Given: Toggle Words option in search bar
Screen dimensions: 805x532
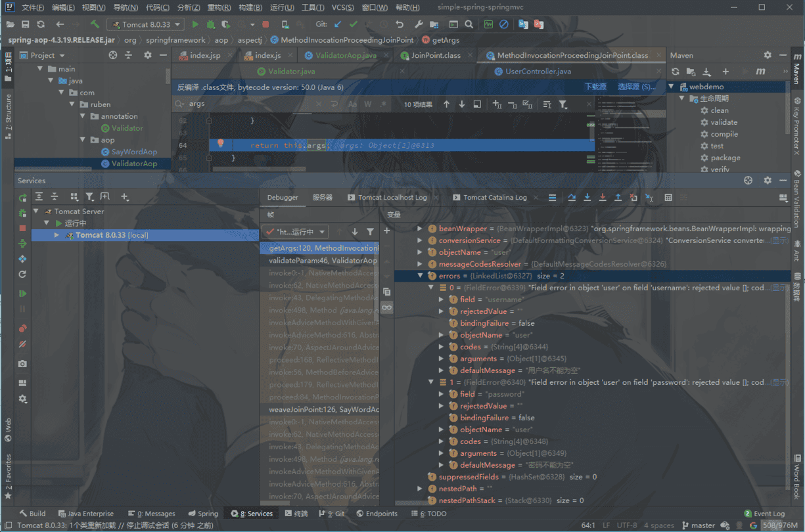Looking at the screenshot, I should (x=368, y=104).
